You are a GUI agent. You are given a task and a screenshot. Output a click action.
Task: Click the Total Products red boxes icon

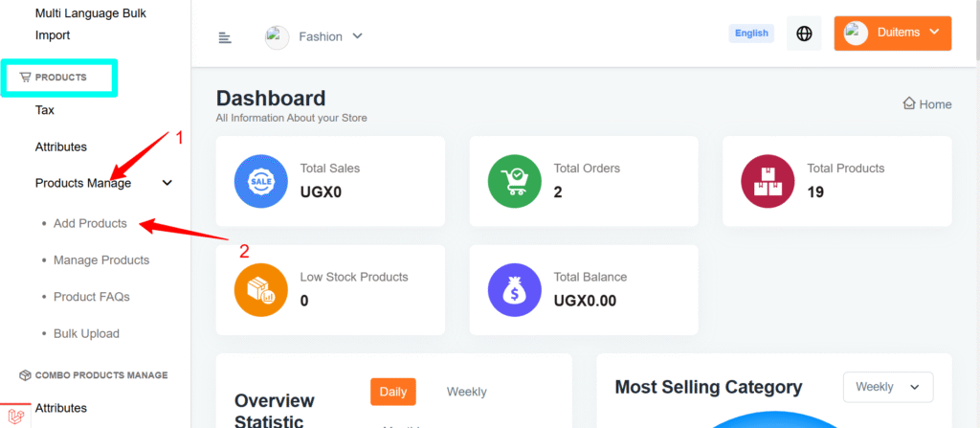click(768, 181)
